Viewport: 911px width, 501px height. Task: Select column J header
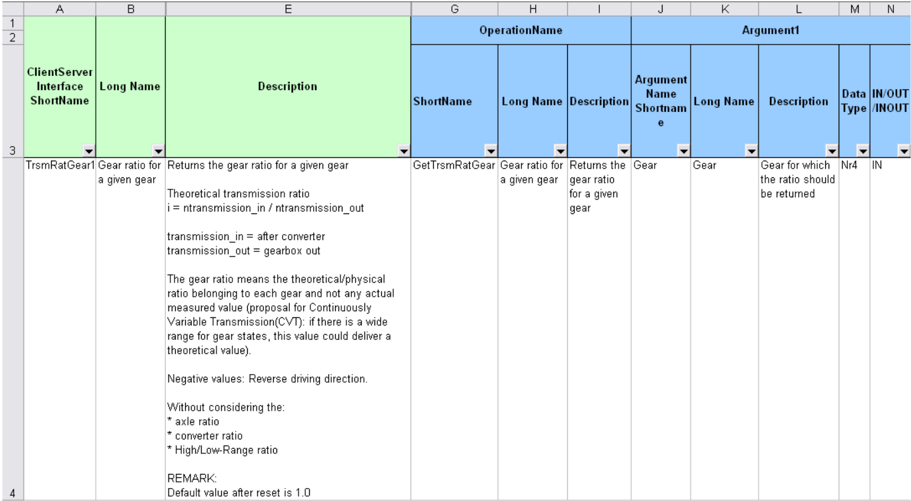661,9
